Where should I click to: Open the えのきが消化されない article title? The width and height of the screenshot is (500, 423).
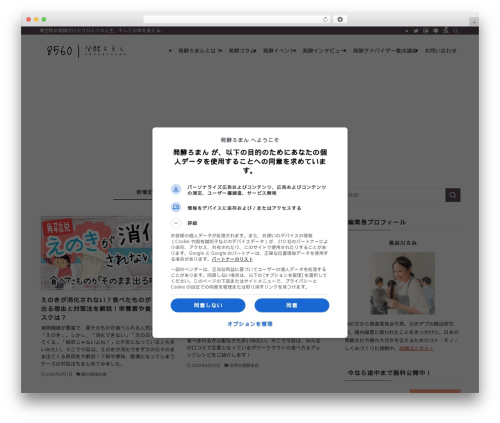(x=97, y=308)
